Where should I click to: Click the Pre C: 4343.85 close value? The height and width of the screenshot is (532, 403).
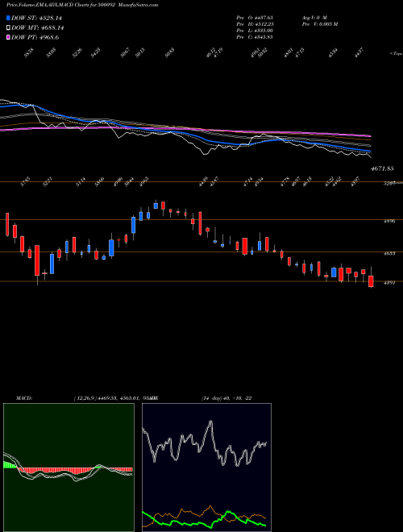255,37
